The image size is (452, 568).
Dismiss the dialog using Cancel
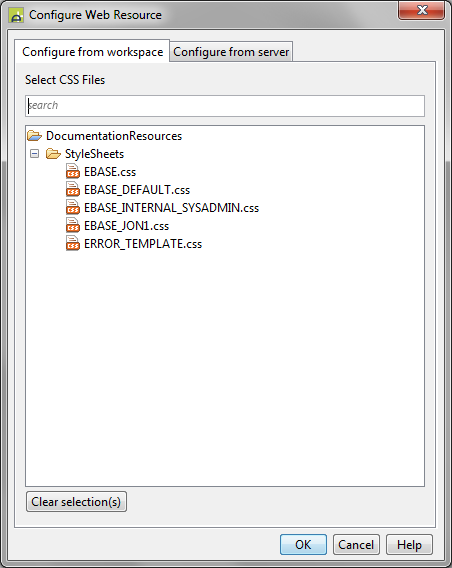coord(356,544)
